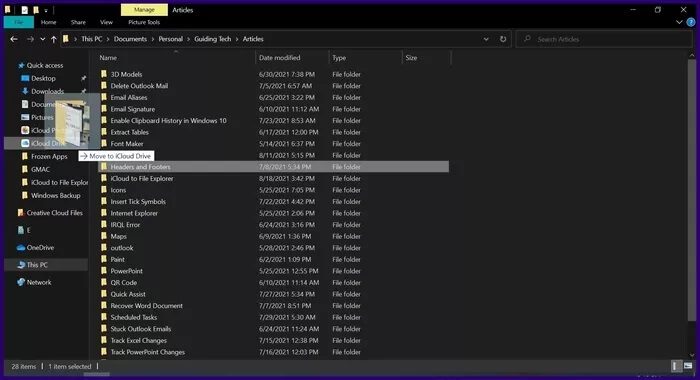Click Personal in the breadcrumb path
The width and height of the screenshot is (700, 380).
tap(171, 39)
